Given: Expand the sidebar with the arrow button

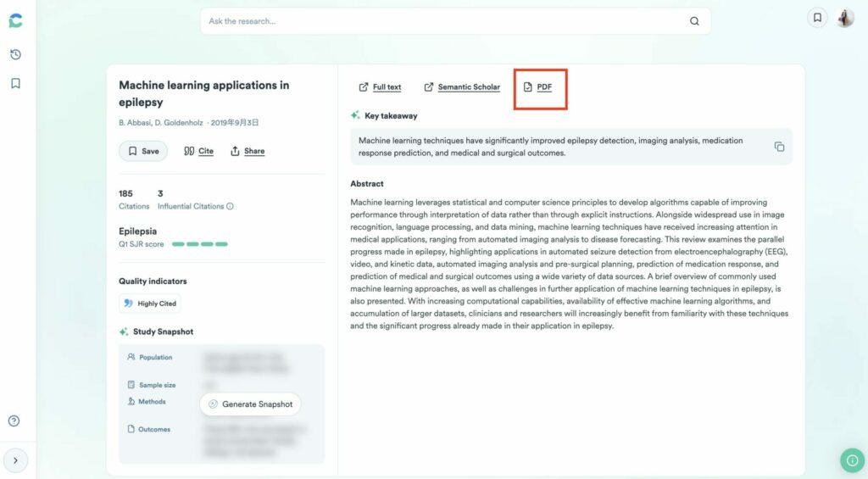Looking at the screenshot, I should 15,460.
